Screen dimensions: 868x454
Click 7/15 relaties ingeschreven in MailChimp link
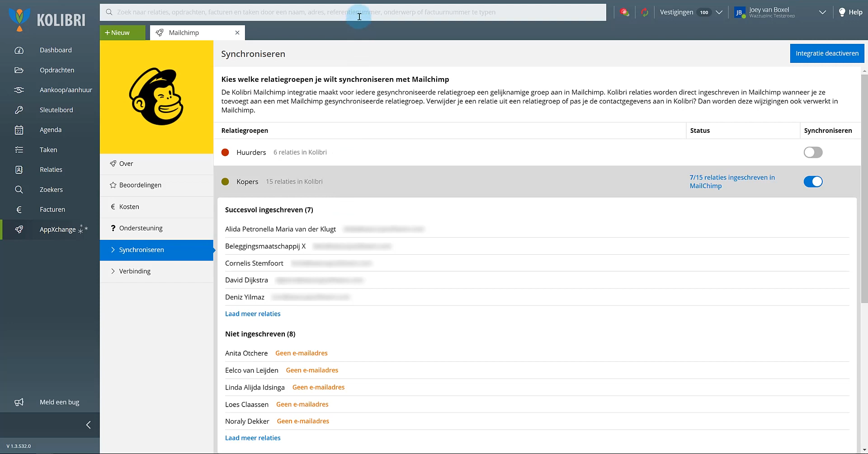coord(732,182)
